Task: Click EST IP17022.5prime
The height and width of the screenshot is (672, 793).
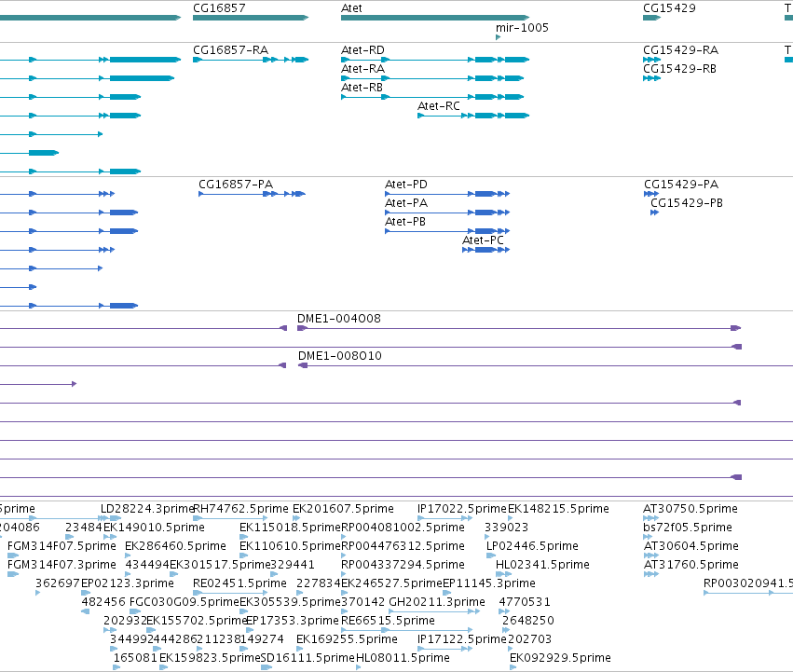Action: coord(462,509)
